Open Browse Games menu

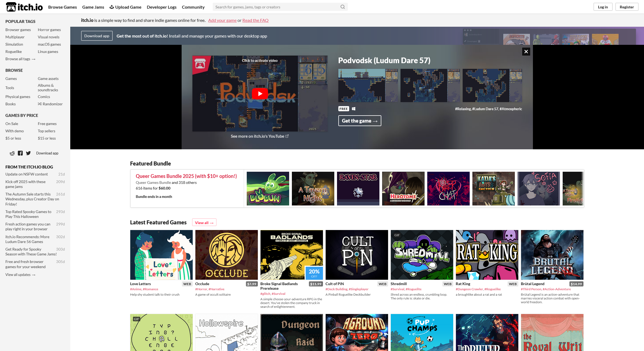click(62, 7)
